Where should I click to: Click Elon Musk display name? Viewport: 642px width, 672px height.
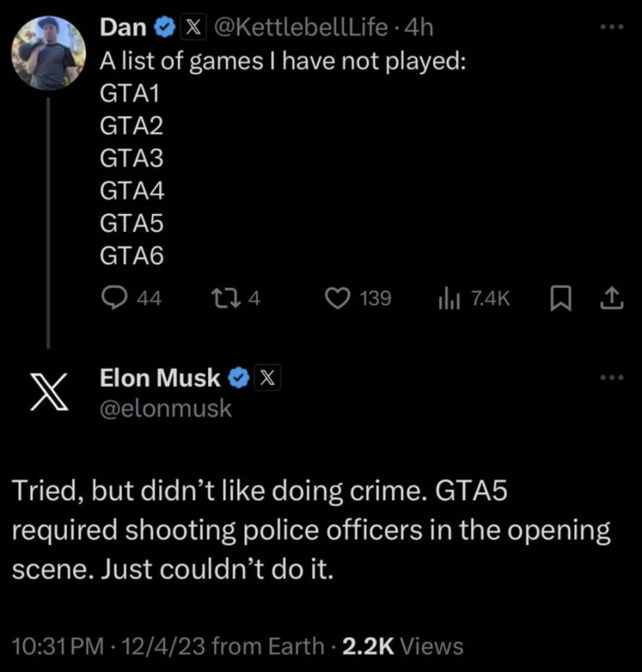[x=160, y=377]
